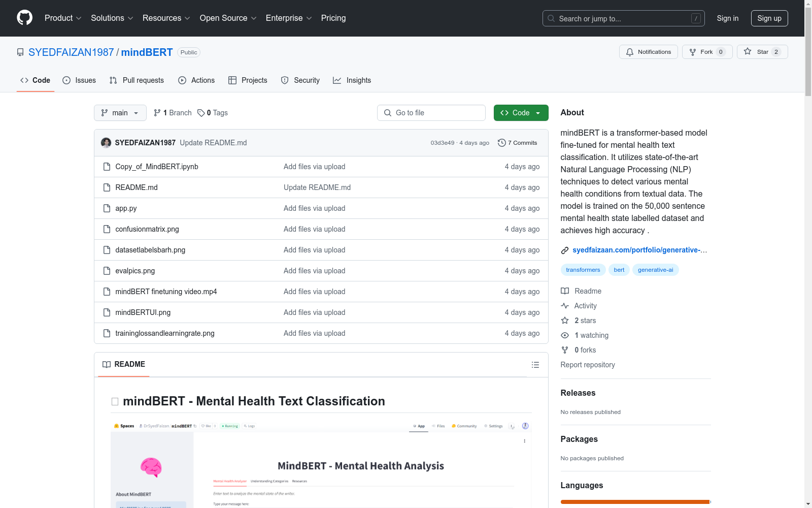The height and width of the screenshot is (508, 812).
Task: Open the SYEDFAIZAN1987 owner profile link
Action: coord(71,52)
